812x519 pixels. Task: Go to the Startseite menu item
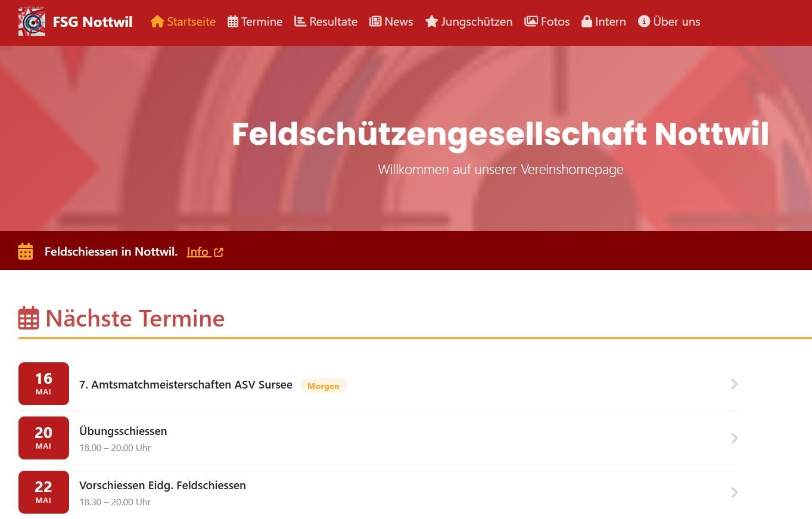[x=183, y=21]
